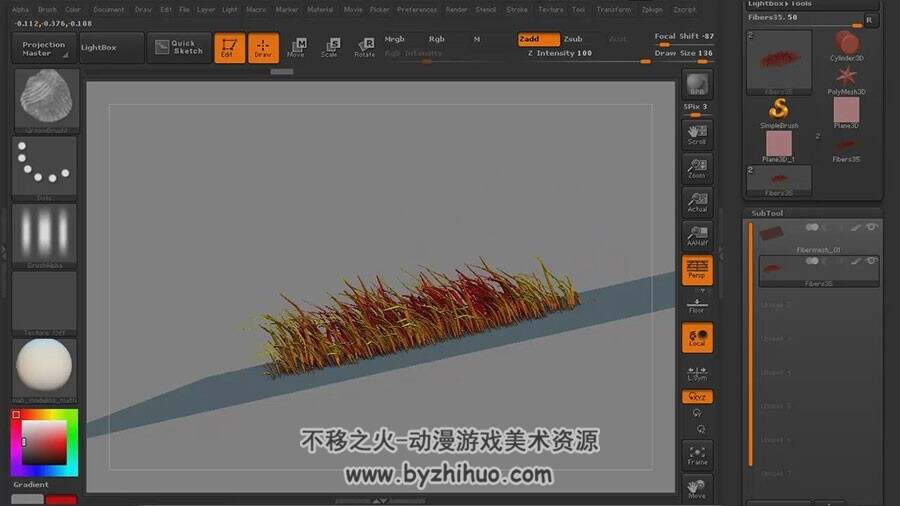Select the Plane3D_1 tool
The width and height of the screenshot is (900, 506).
tap(779, 147)
